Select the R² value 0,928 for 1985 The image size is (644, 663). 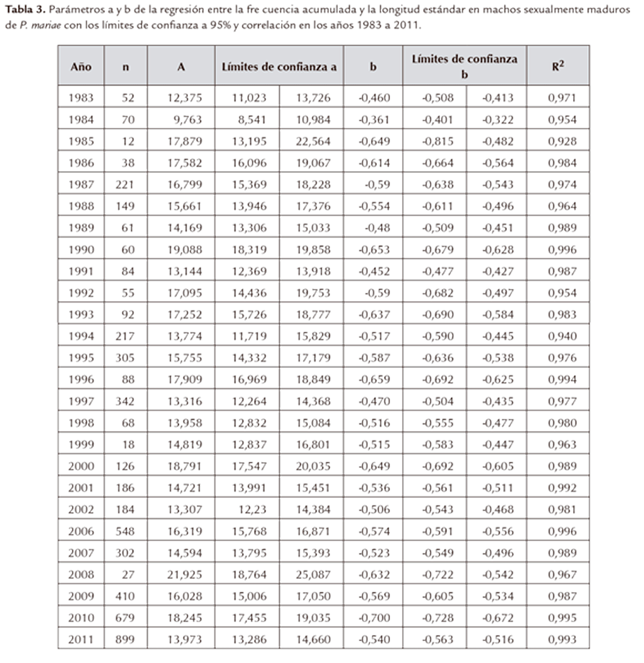(562, 141)
